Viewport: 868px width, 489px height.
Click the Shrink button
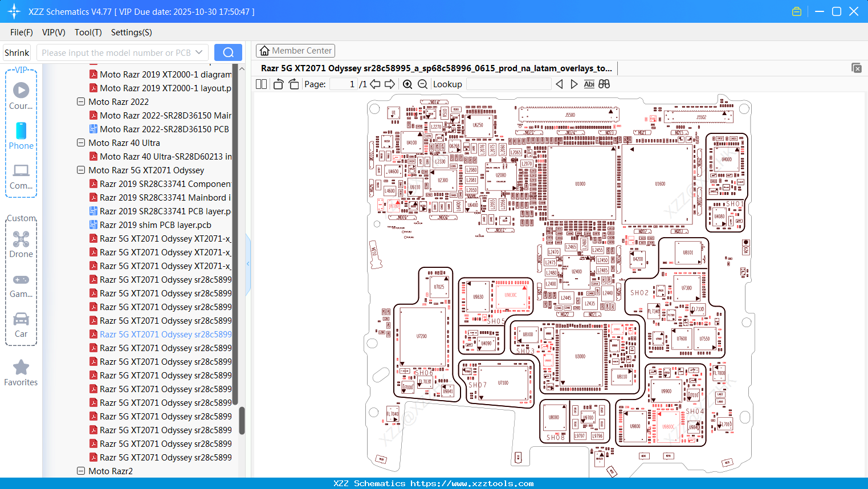pyautogui.click(x=17, y=52)
